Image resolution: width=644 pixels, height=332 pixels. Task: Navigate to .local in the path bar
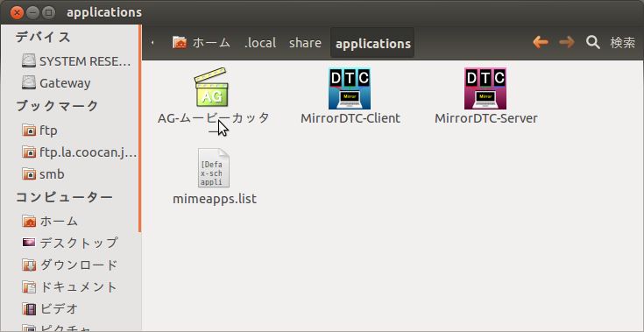[x=260, y=43]
